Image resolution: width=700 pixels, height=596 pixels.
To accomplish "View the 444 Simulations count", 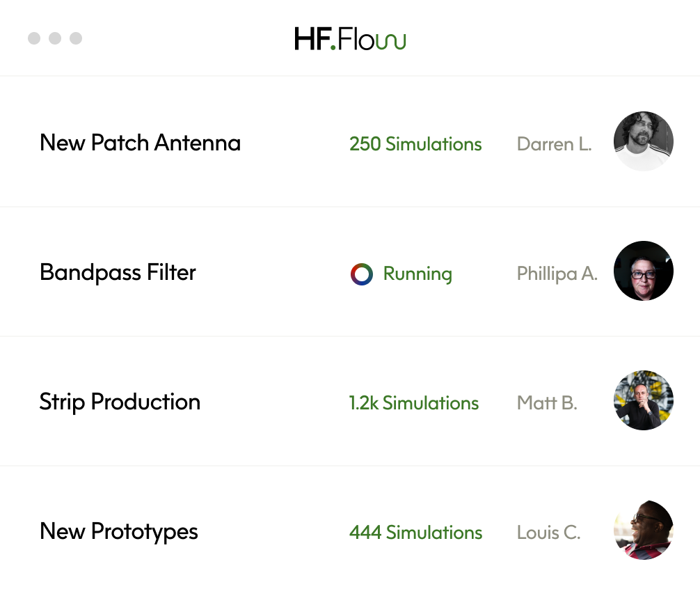I will coord(415,533).
